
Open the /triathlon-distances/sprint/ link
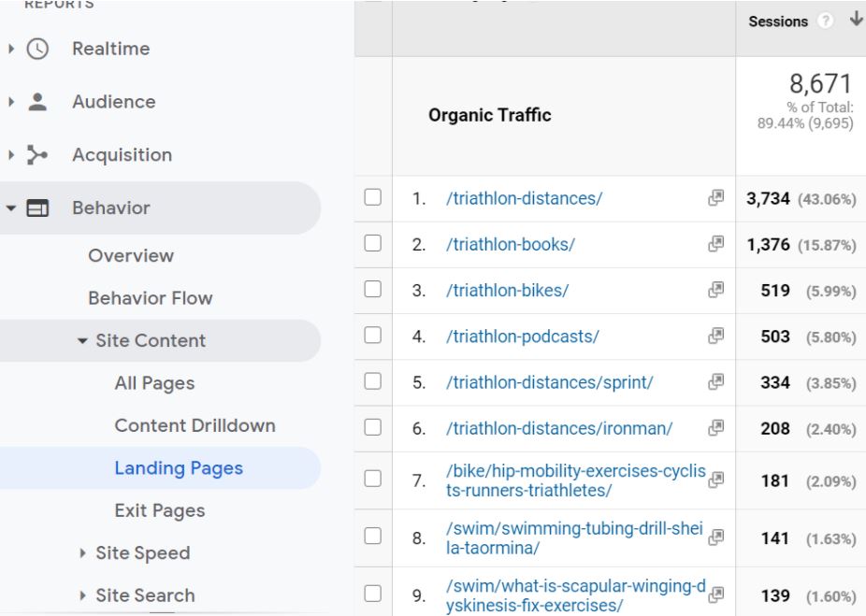tap(550, 382)
